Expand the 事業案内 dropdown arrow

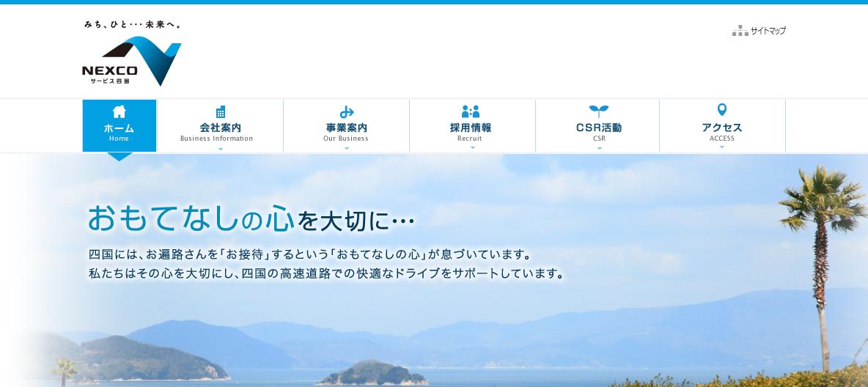click(x=347, y=148)
